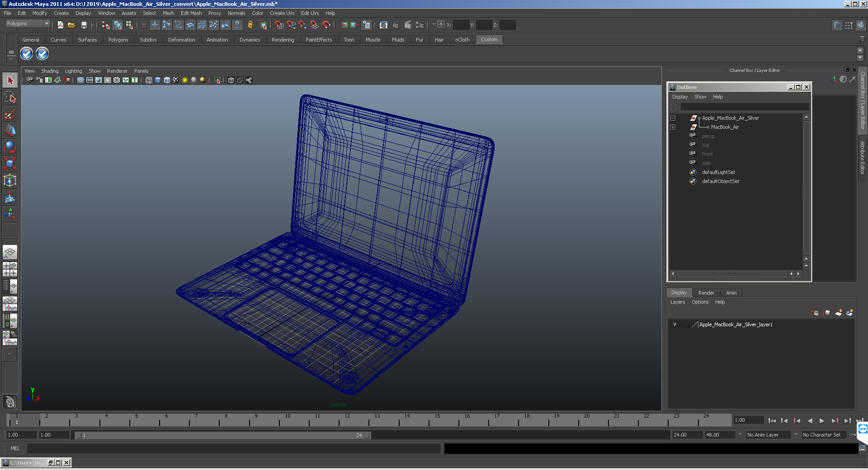
Task: Toggle display type box of layer1
Action: pos(685,324)
